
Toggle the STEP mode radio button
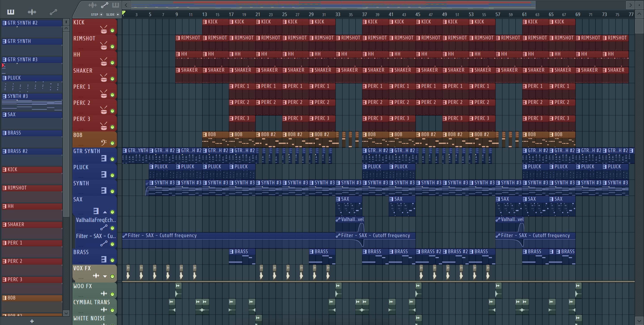click(x=101, y=15)
